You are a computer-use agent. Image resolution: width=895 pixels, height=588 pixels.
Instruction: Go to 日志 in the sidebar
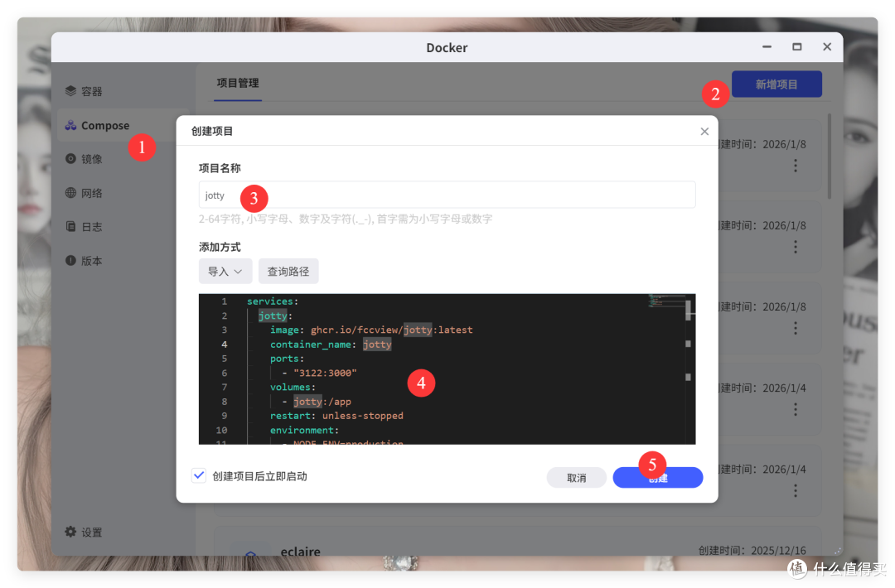tap(91, 227)
